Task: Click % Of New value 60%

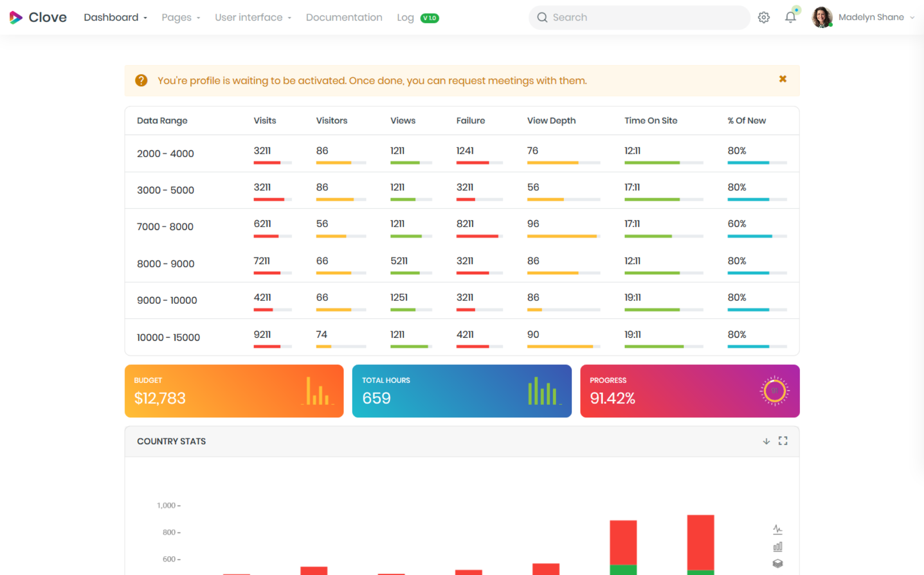Action: point(737,224)
